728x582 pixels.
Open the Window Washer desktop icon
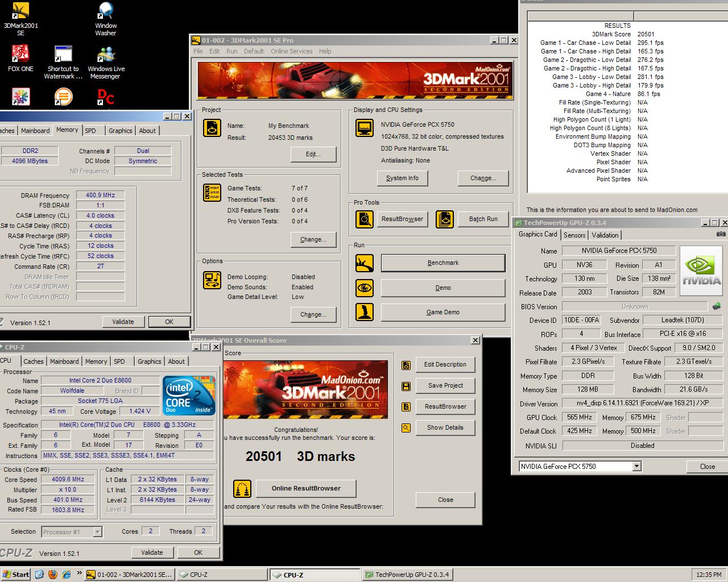106,19
